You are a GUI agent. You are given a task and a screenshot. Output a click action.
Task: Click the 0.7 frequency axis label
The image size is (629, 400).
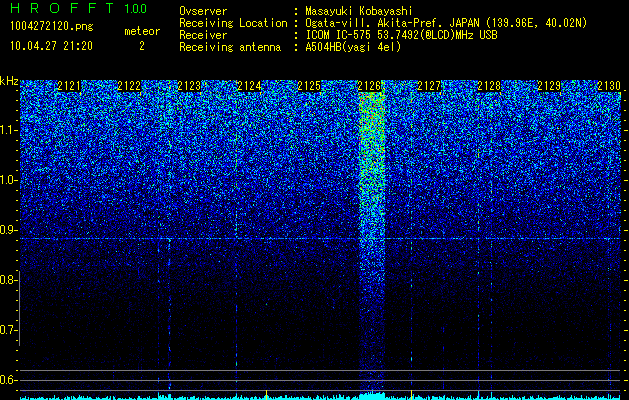coord(8,330)
